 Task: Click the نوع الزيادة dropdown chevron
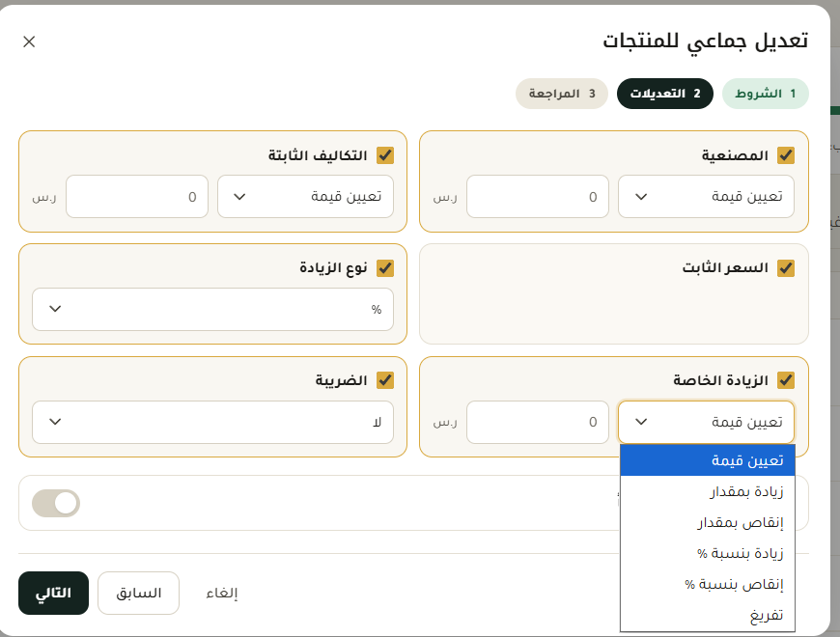click(55, 309)
